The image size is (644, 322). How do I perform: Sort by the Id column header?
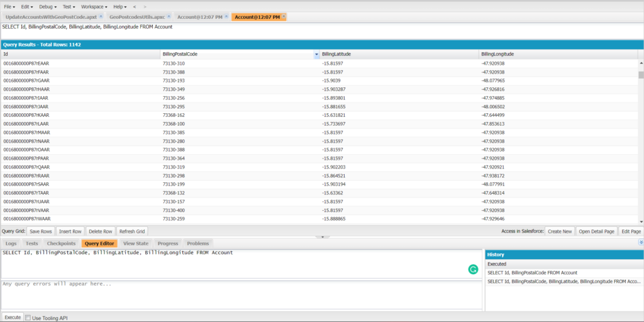(x=80, y=54)
